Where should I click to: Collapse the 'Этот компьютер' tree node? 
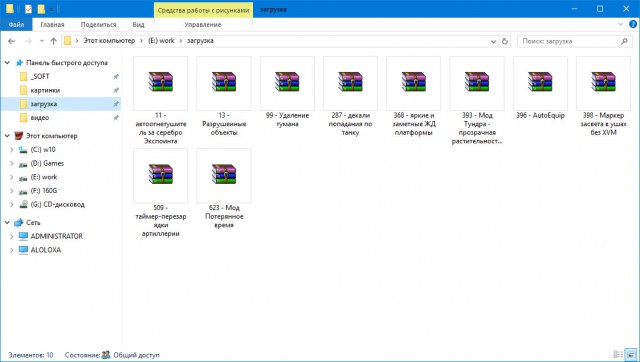(7, 135)
